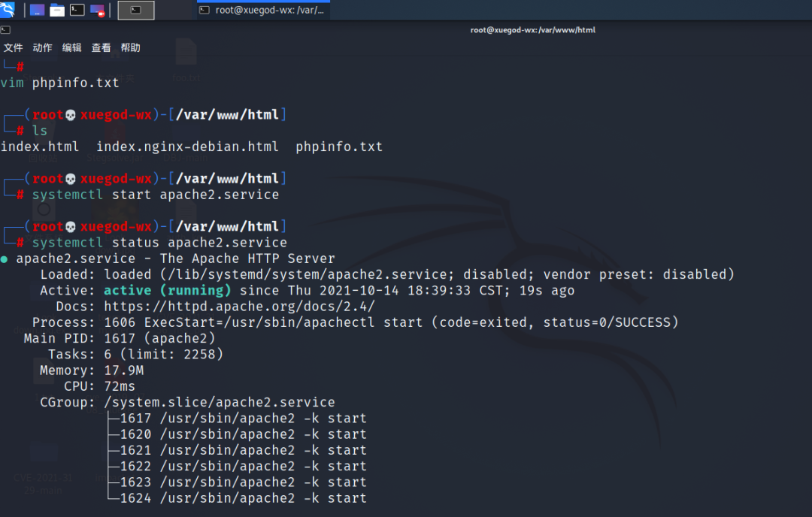812x517 pixels.
Task: Click terminal window menu icon in title bar
Action: click(6, 30)
